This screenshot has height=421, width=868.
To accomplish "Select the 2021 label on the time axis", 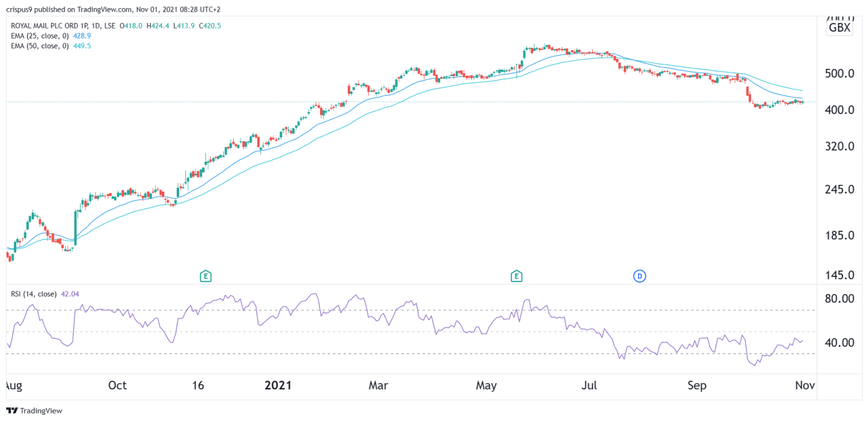I will coord(278,386).
